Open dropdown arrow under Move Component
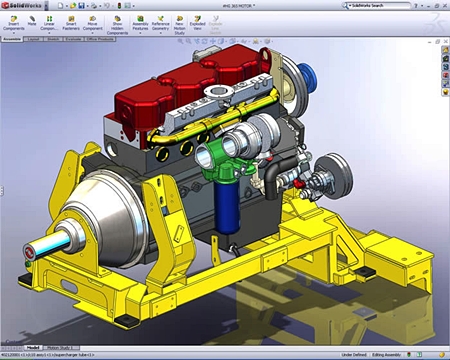 click(93, 33)
